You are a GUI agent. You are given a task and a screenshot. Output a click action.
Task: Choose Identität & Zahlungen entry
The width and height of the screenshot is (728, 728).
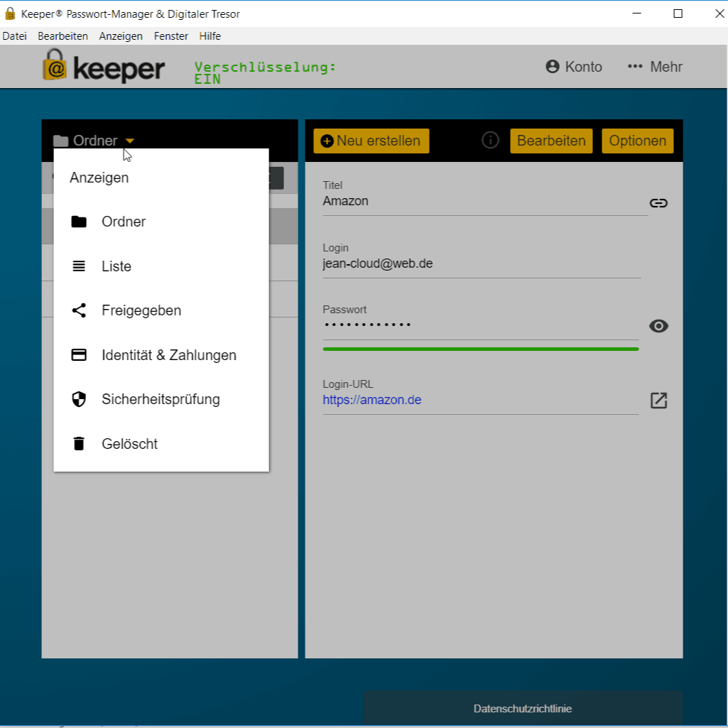[161, 354]
